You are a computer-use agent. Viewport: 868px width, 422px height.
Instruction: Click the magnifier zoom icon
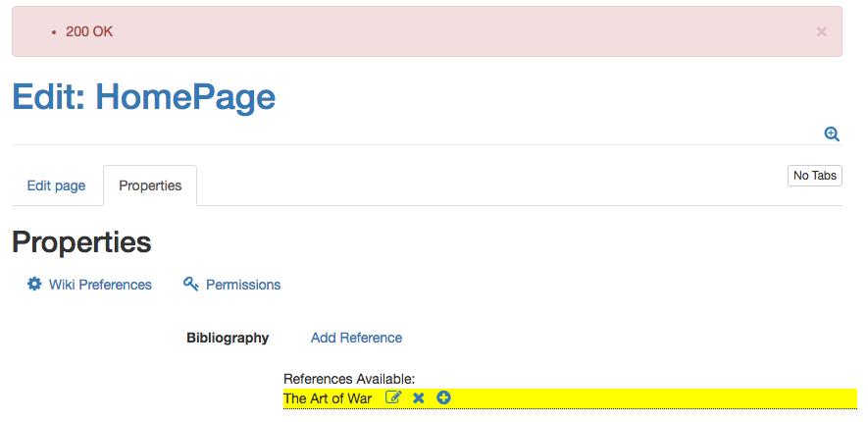[832, 134]
